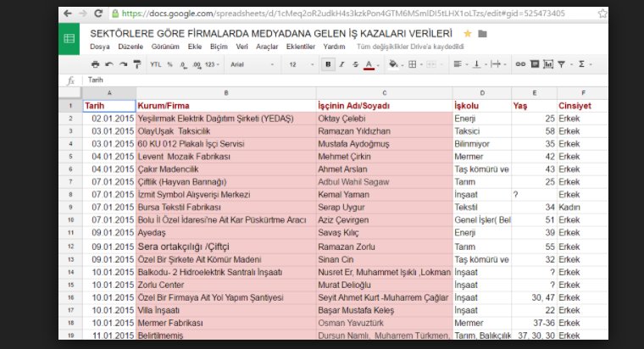Click the filter funnel icon
Image resolution: width=644 pixels, height=349 pixels.
[x=563, y=64]
